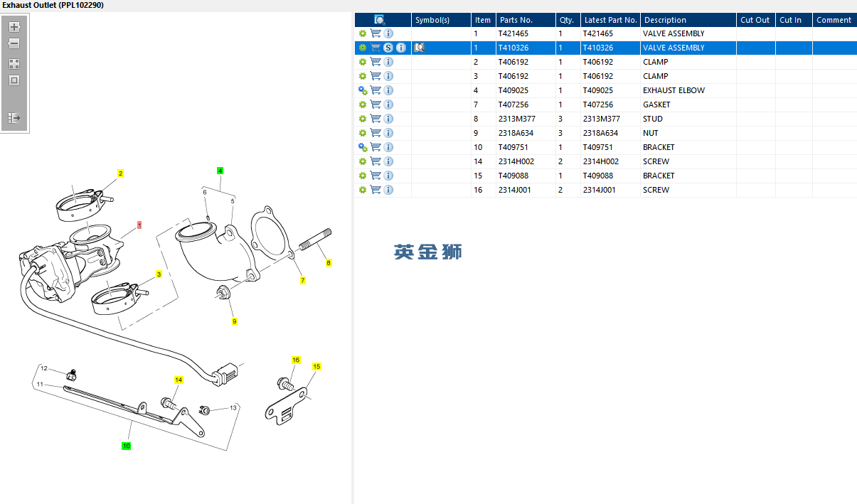Select callout 8 on the diagram
This screenshot has width=857, height=504.
[329, 263]
